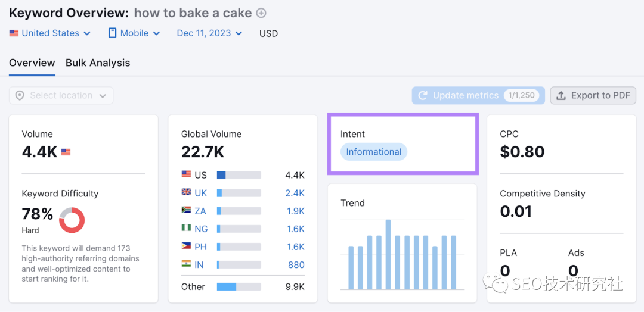Image resolution: width=644 pixels, height=312 pixels.
Task: Click the refresh icon on Update metrics
Action: pyautogui.click(x=423, y=95)
